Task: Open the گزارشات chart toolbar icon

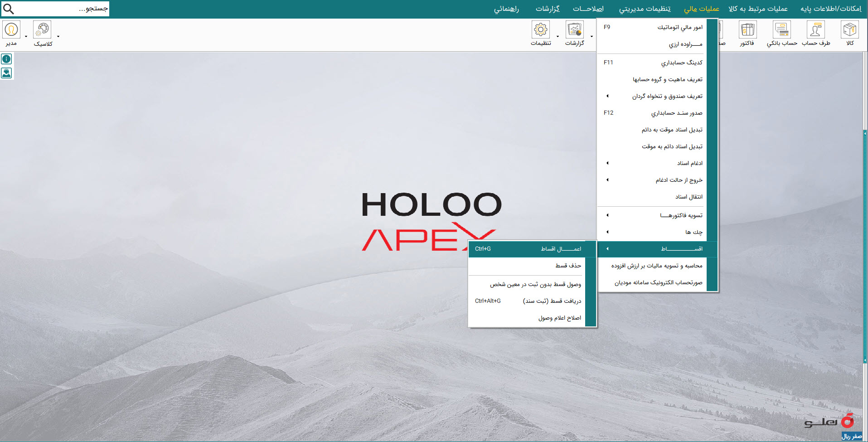Action: pos(574,30)
